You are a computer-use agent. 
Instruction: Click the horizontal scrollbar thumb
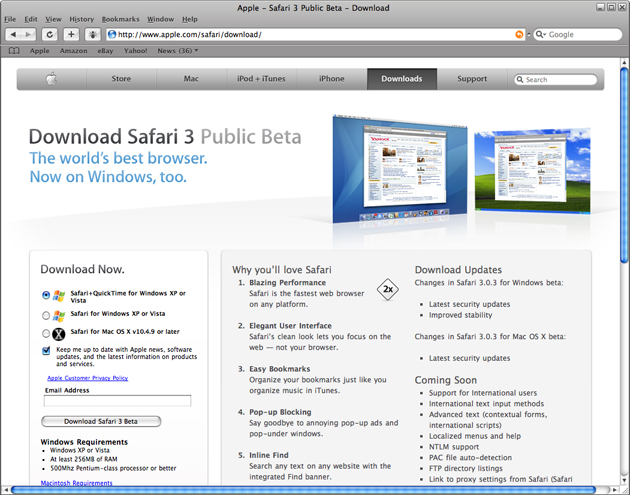(x=303, y=490)
